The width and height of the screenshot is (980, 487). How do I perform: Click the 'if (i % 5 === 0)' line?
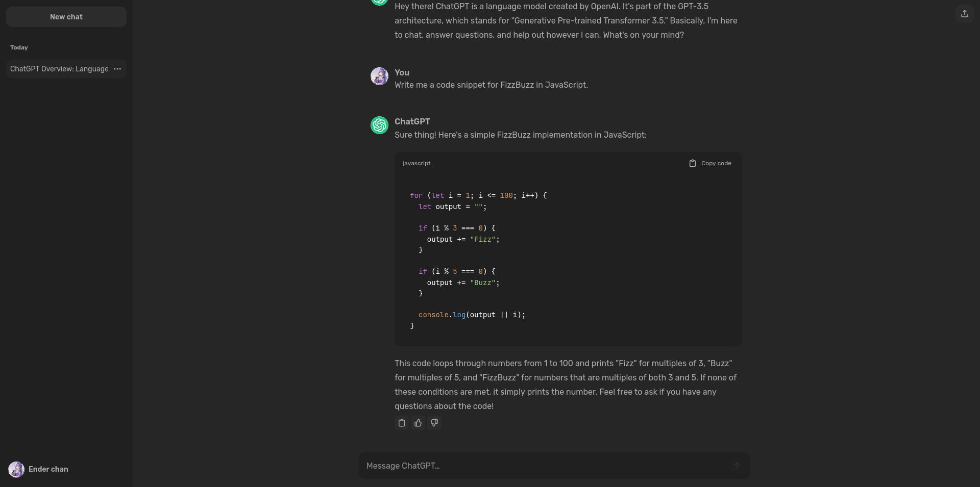(x=457, y=271)
